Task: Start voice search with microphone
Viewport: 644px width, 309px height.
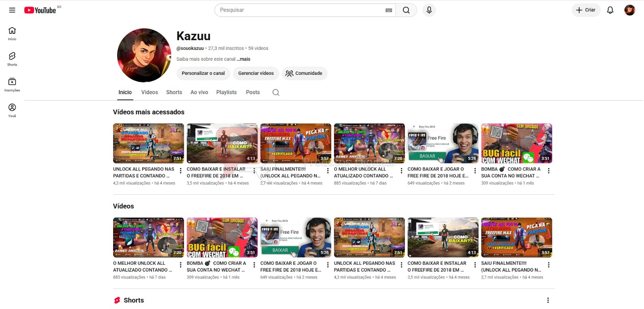Action: [x=429, y=10]
